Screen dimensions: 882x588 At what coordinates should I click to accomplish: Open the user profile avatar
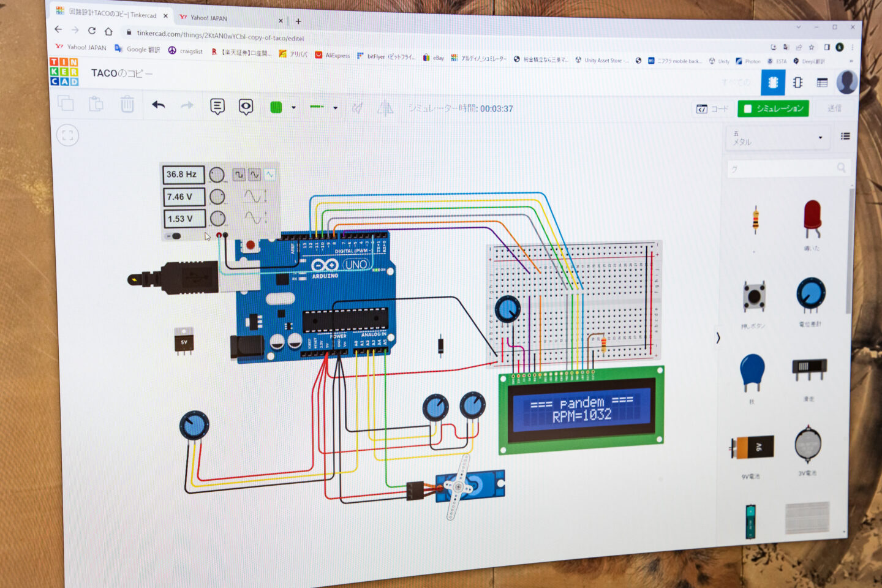tap(846, 82)
